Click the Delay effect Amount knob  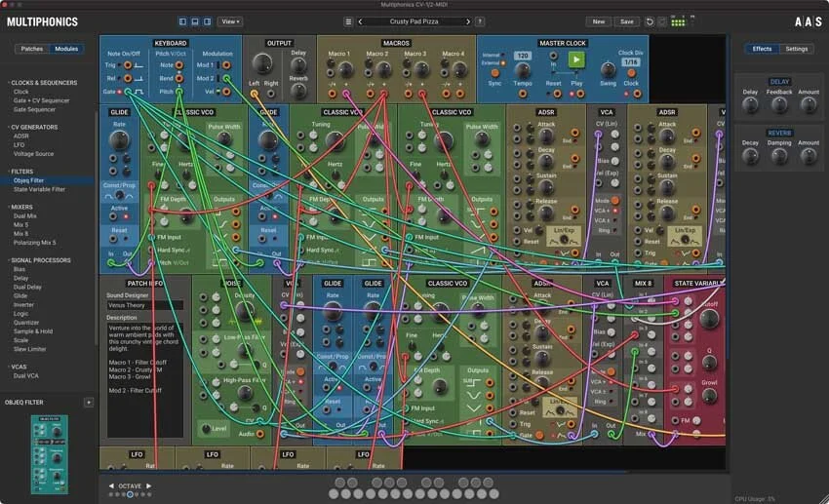click(x=808, y=105)
